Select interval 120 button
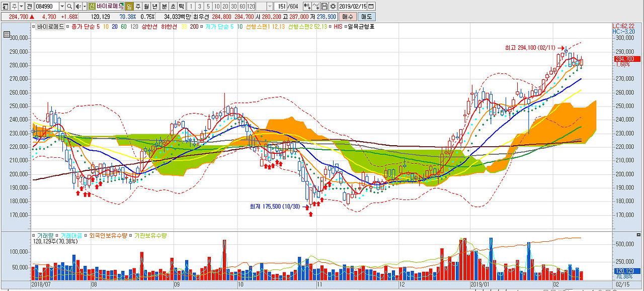Image resolution: width=644 pixels, height=291 pixels. [251, 7]
